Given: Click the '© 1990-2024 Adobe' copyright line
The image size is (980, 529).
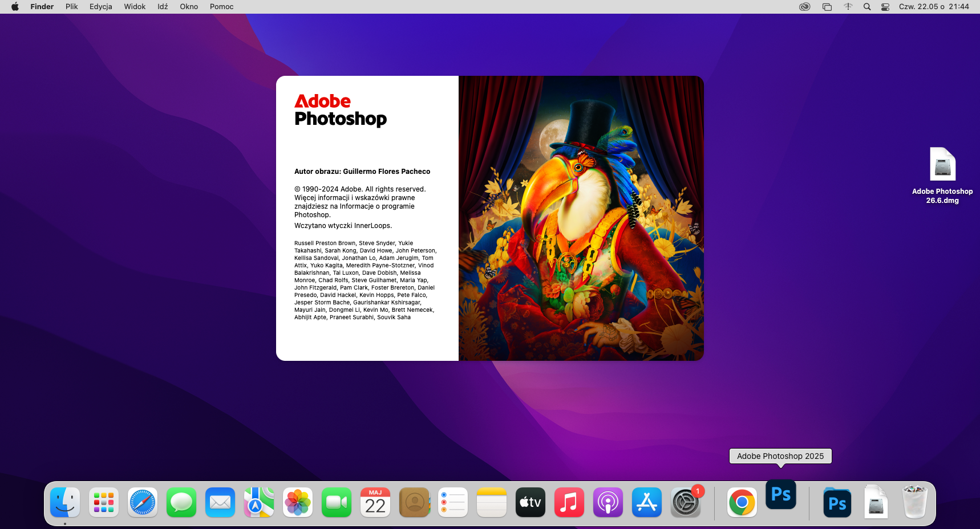Looking at the screenshot, I should [360, 189].
